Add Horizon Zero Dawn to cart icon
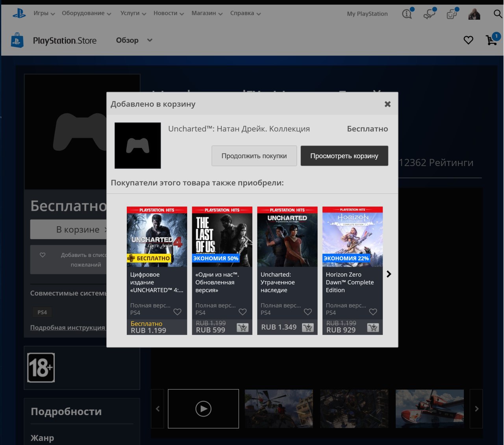 pyautogui.click(x=373, y=327)
